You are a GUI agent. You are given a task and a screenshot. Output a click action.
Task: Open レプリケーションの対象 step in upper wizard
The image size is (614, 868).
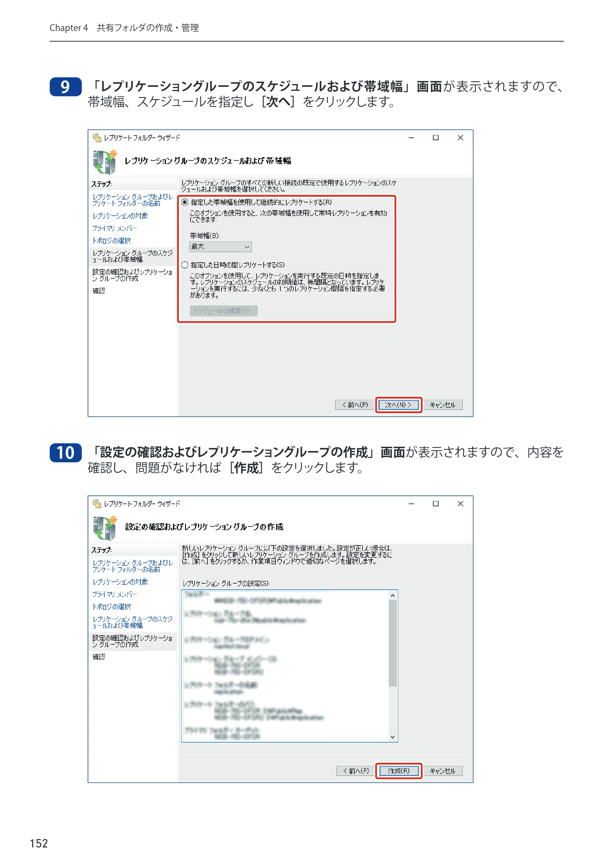point(120,215)
